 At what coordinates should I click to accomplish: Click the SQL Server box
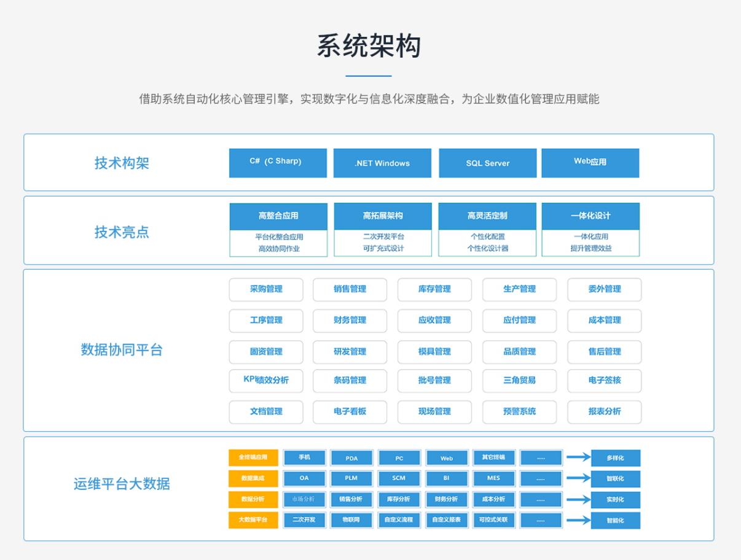tap(487, 163)
